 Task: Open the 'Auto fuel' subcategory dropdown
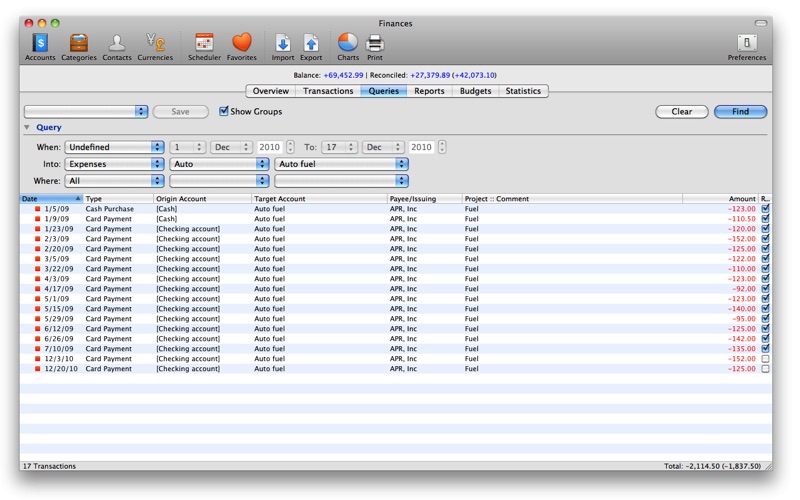coord(341,164)
